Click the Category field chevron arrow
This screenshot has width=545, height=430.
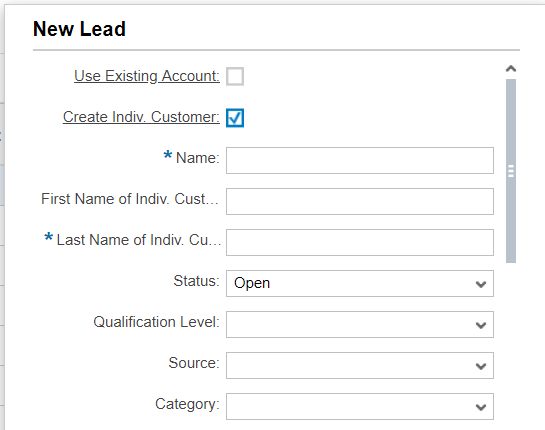click(481, 407)
